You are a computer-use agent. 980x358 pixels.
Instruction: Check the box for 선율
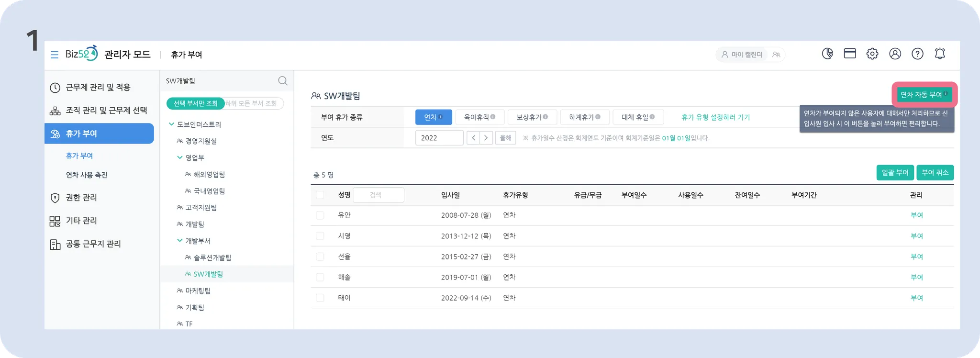pyautogui.click(x=320, y=257)
